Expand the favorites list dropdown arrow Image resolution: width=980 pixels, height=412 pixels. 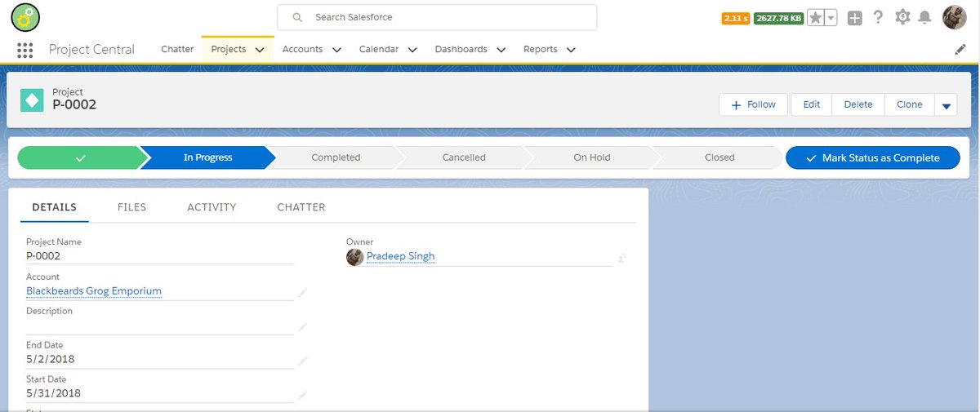(831, 18)
